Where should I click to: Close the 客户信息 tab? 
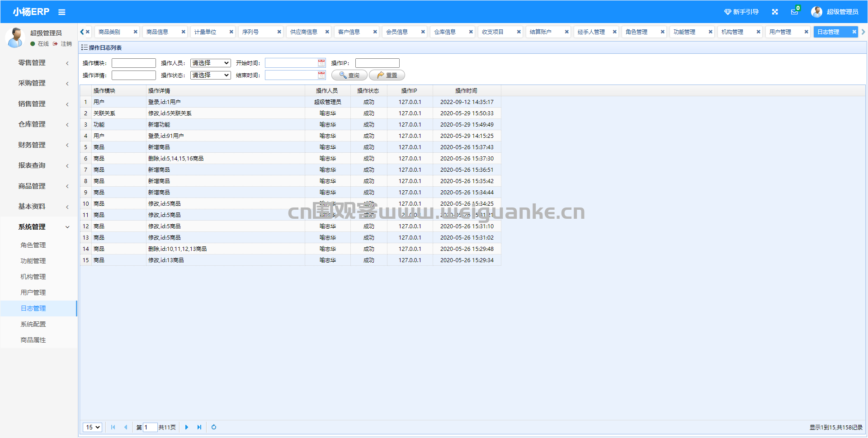(375, 32)
